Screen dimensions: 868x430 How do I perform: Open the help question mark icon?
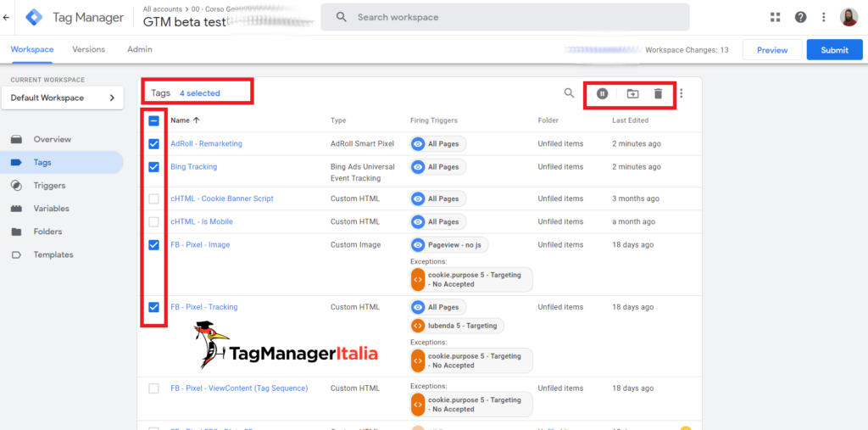(800, 17)
